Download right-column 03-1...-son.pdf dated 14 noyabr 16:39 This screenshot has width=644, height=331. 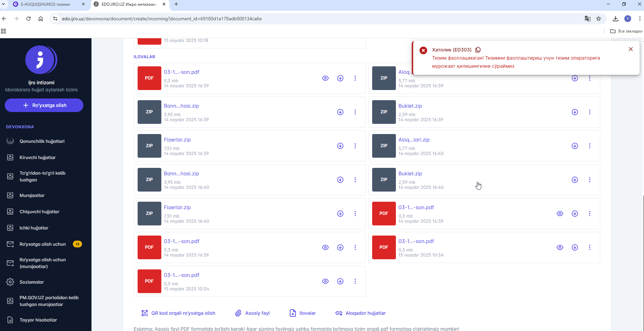[575, 214]
